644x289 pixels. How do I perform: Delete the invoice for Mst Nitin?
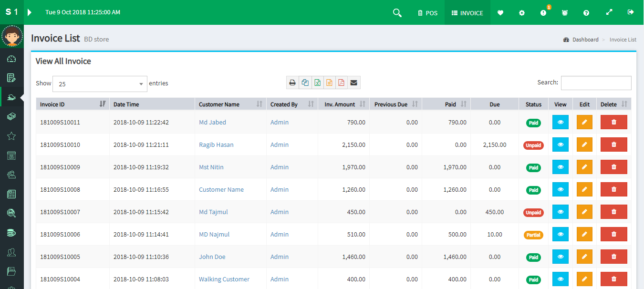613,167
